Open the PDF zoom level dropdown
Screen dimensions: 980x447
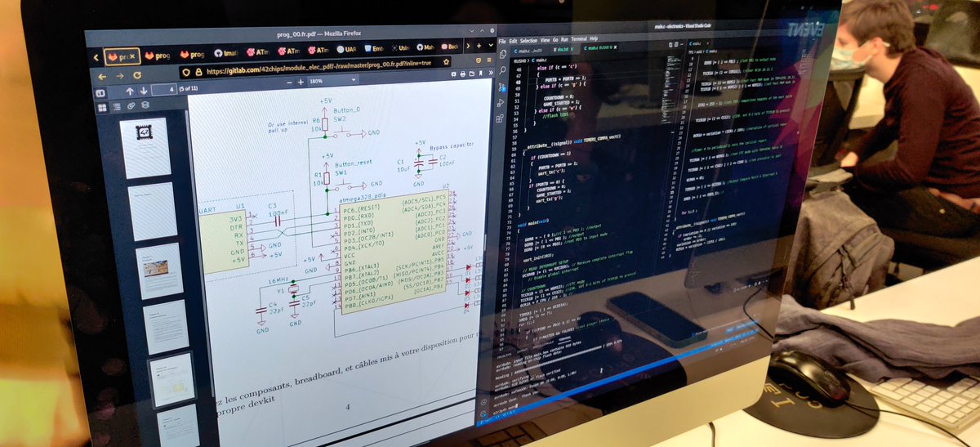pos(333,80)
